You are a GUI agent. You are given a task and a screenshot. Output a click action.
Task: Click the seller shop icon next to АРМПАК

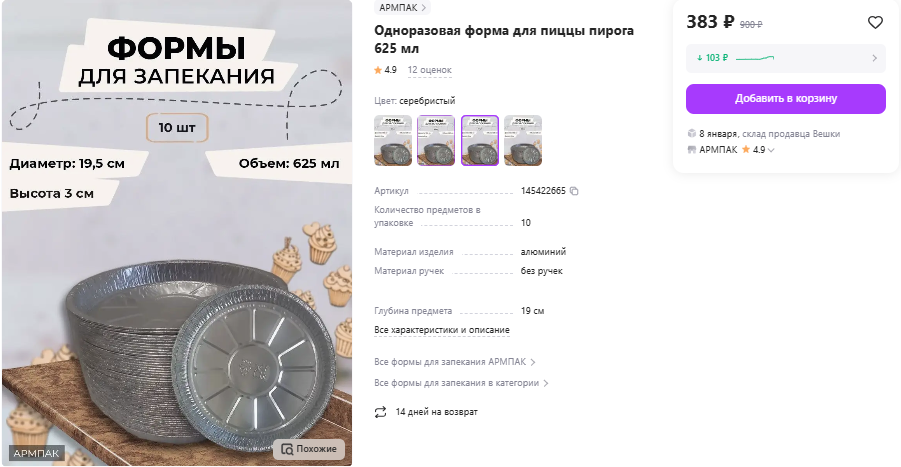pos(692,149)
